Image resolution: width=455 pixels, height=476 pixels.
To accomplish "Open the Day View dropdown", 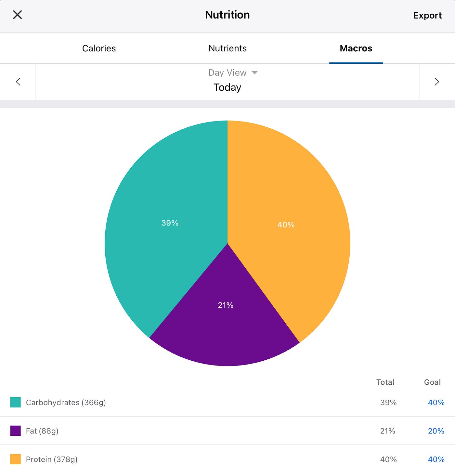I will [x=233, y=72].
